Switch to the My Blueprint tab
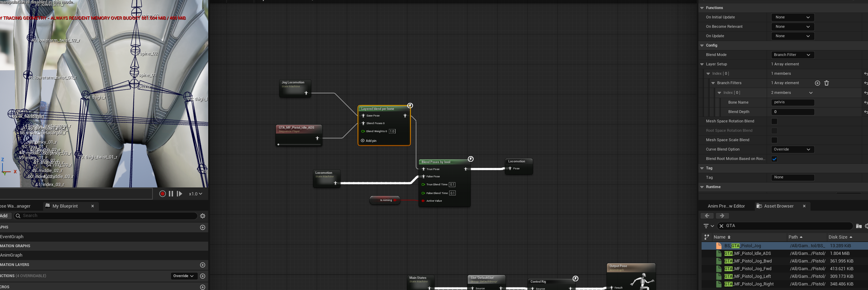This screenshot has height=290, width=868. pos(65,206)
